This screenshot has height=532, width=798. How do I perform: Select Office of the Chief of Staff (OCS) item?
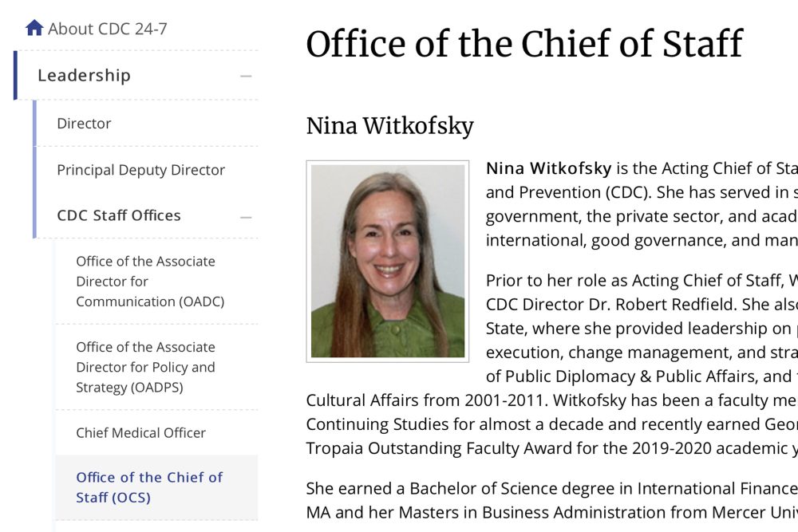pyautogui.click(x=149, y=487)
